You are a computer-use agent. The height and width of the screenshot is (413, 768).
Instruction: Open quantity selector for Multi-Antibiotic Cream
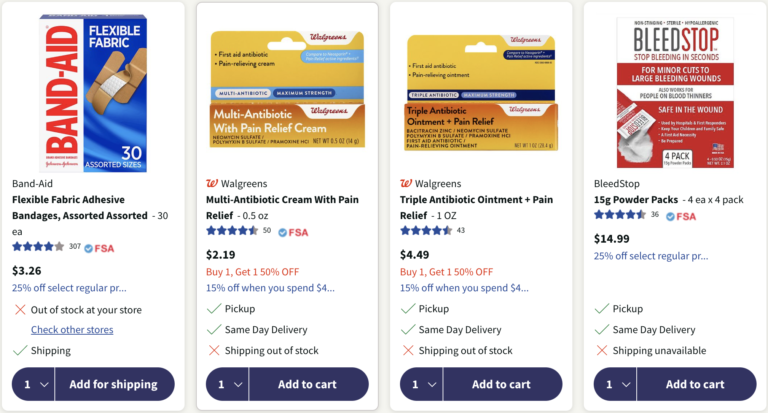228,384
